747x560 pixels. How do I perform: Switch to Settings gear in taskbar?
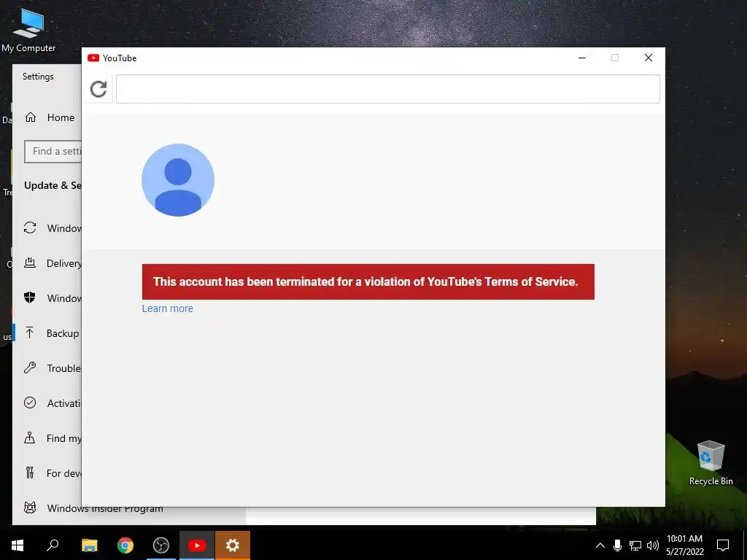click(x=233, y=545)
